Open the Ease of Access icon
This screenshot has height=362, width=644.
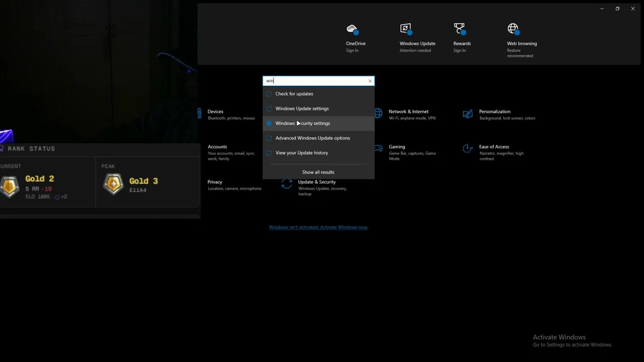coord(467,148)
